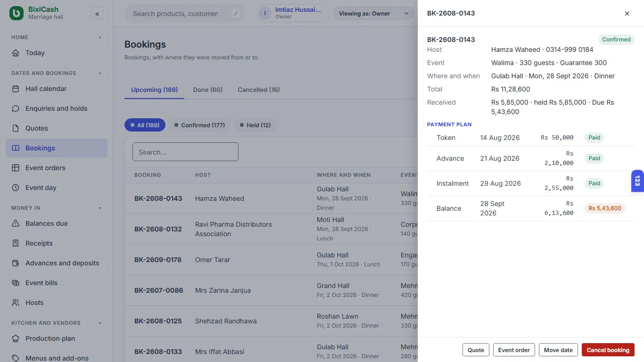The height and width of the screenshot is (362, 644).
Task: Select the Omer Tarar booking row
Action: [x=271, y=260]
